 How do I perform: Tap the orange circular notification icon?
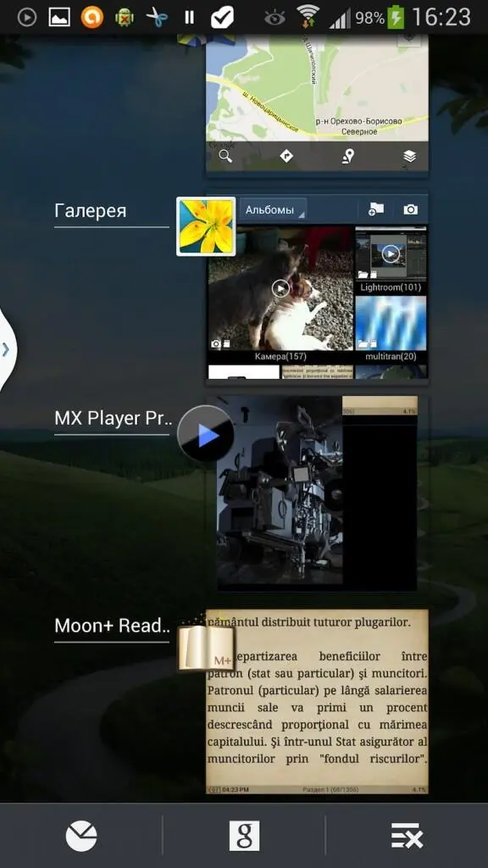click(91, 18)
